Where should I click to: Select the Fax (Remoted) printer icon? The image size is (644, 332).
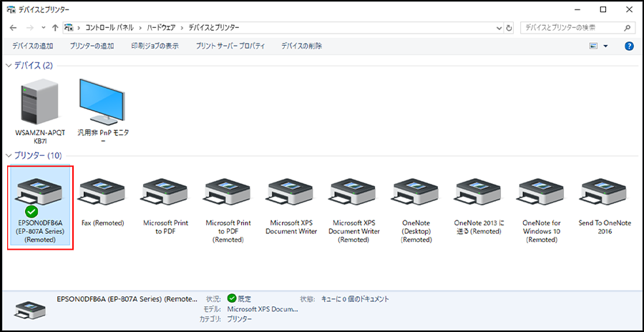tap(102, 191)
